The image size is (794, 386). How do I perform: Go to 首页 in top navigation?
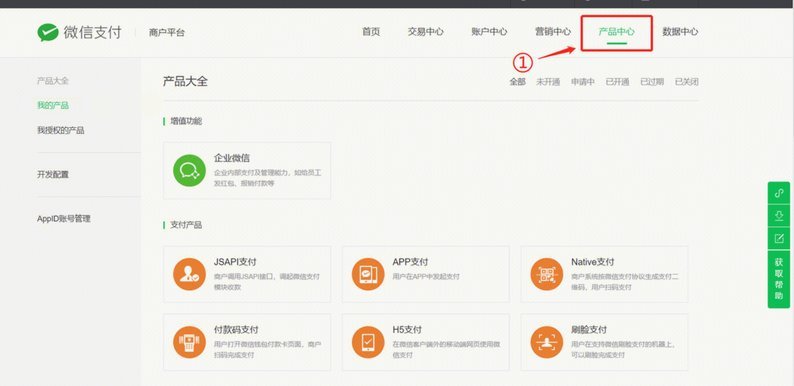pos(371,31)
